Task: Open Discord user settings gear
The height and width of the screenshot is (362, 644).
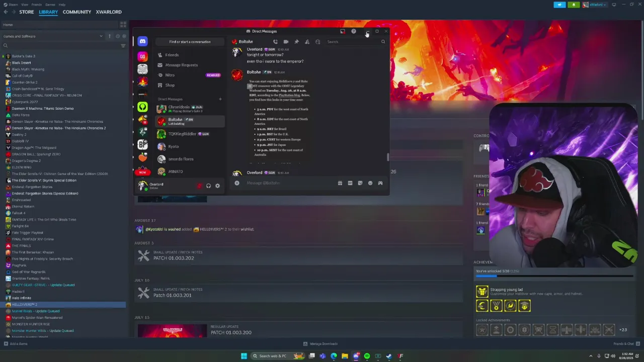Action: tap(217, 186)
